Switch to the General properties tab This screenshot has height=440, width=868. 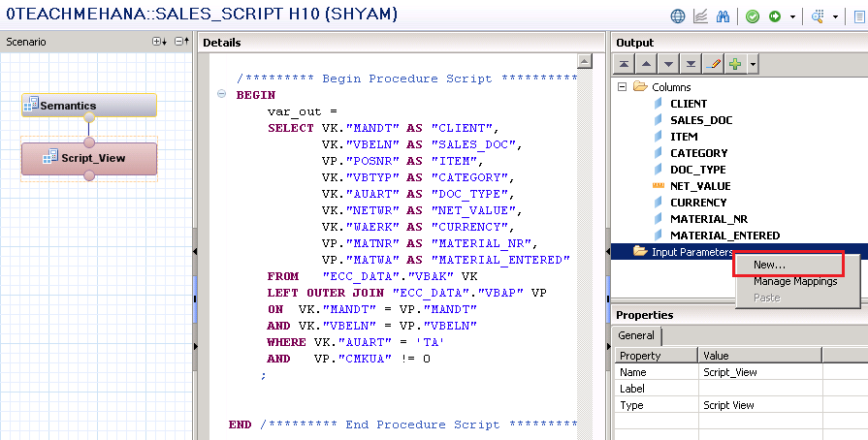pos(637,335)
